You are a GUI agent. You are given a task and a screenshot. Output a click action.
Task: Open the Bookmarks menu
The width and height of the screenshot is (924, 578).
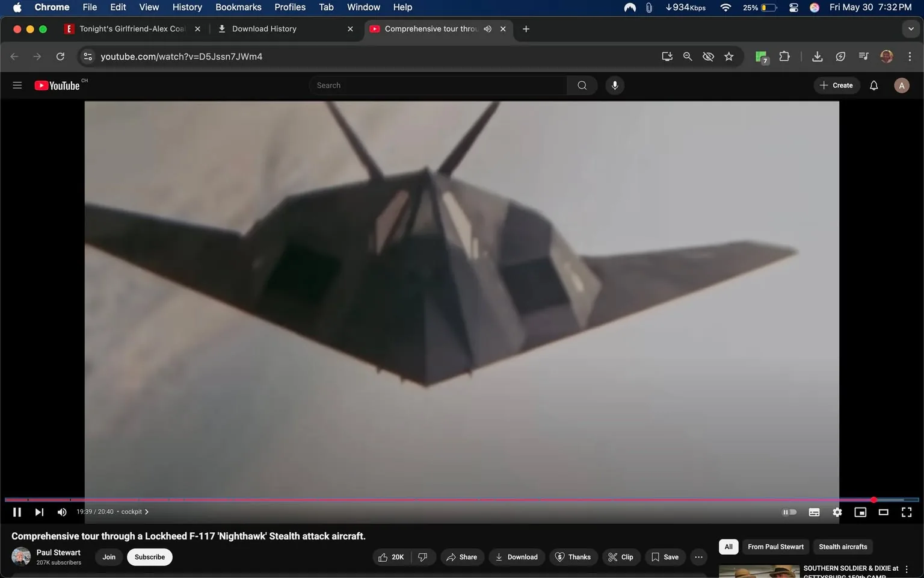coord(238,7)
